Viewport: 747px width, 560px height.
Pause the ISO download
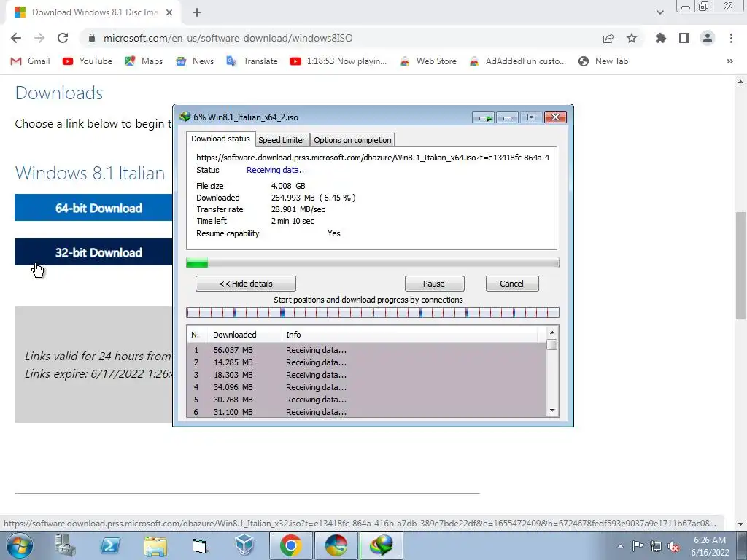tap(434, 284)
